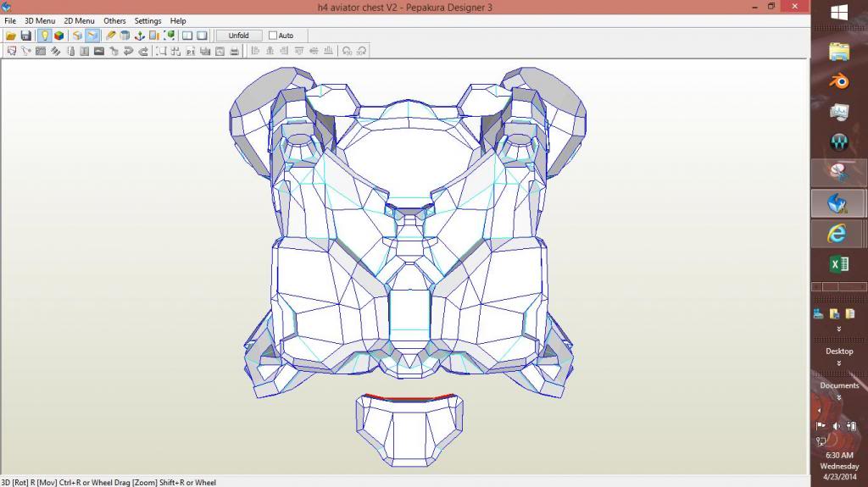Viewport: 868px width, 487px height.
Task: Show hidden system tray icons arrow
Action: pyautogui.click(x=819, y=411)
